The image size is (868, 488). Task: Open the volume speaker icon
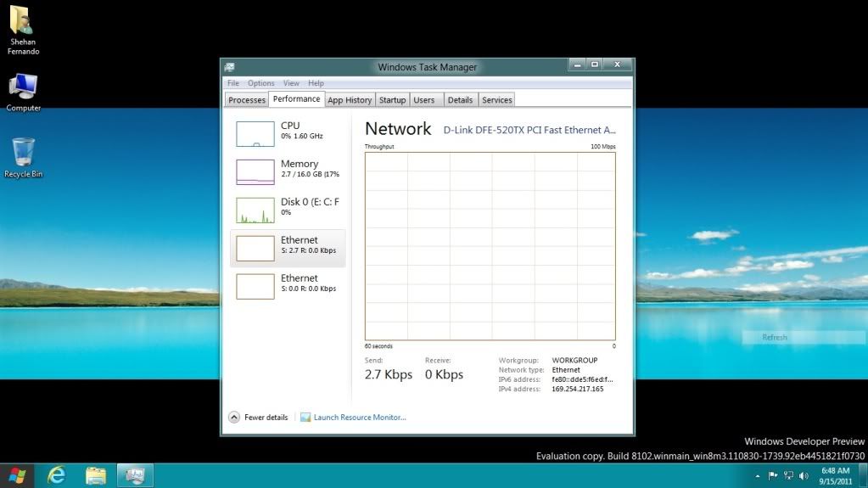(804, 475)
